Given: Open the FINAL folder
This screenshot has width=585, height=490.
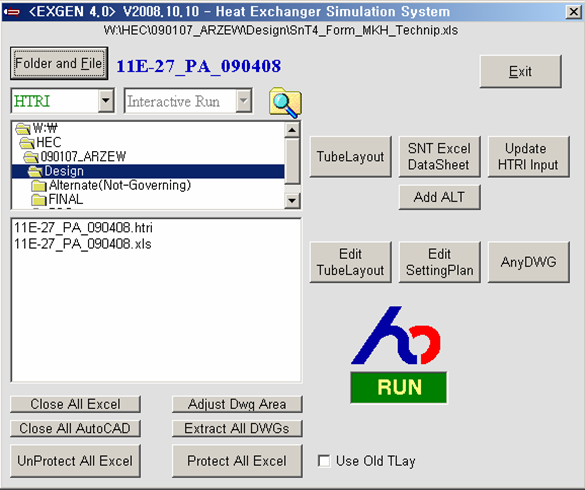Looking at the screenshot, I should 66,199.
